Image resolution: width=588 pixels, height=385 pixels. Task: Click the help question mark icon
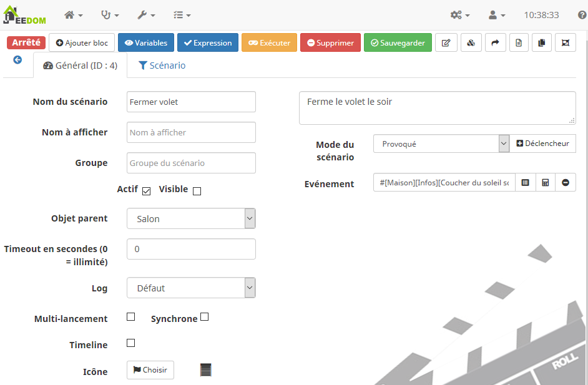tap(582, 15)
